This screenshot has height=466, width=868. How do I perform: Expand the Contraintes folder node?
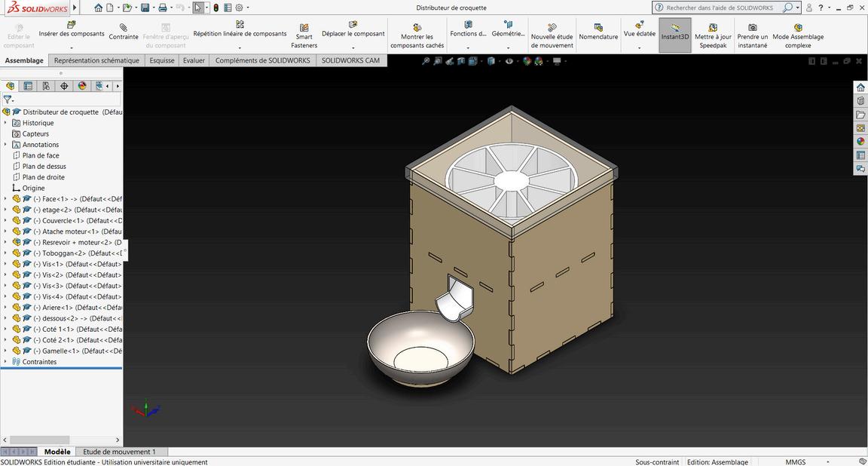(x=5, y=362)
